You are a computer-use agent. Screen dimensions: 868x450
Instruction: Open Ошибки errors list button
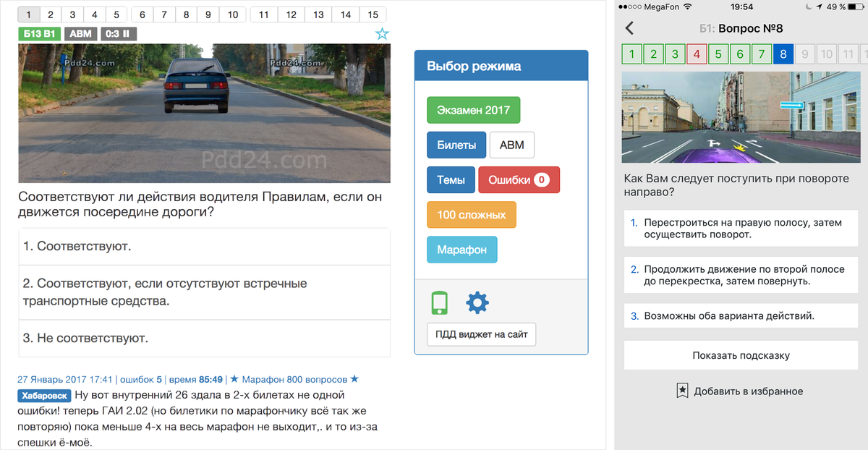click(x=519, y=180)
